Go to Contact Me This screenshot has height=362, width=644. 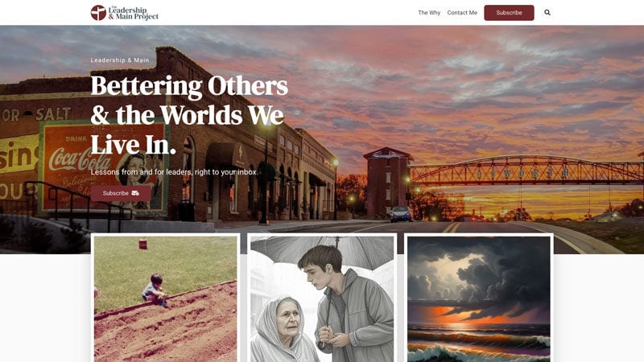pos(462,13)
